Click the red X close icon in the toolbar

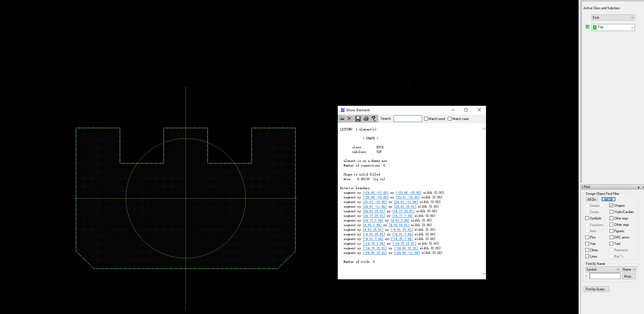[x=350, y=119]
